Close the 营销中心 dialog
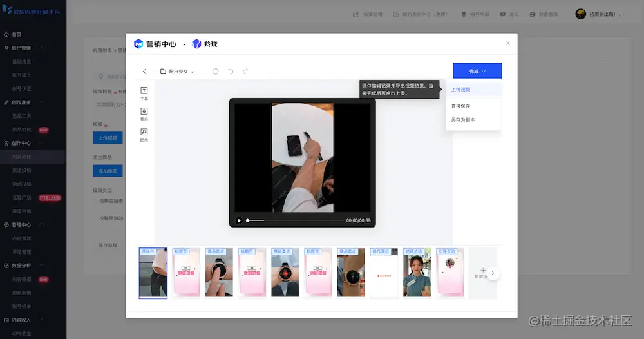The width and height of the screenshot is (644, 339). 508,43
